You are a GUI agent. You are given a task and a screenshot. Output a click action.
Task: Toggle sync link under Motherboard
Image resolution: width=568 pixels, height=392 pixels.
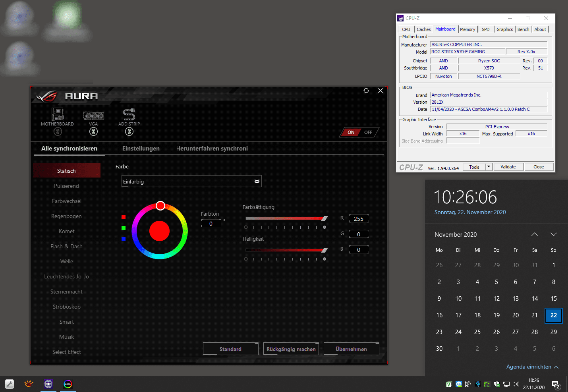pyautogui.click(x=58, y=131)
